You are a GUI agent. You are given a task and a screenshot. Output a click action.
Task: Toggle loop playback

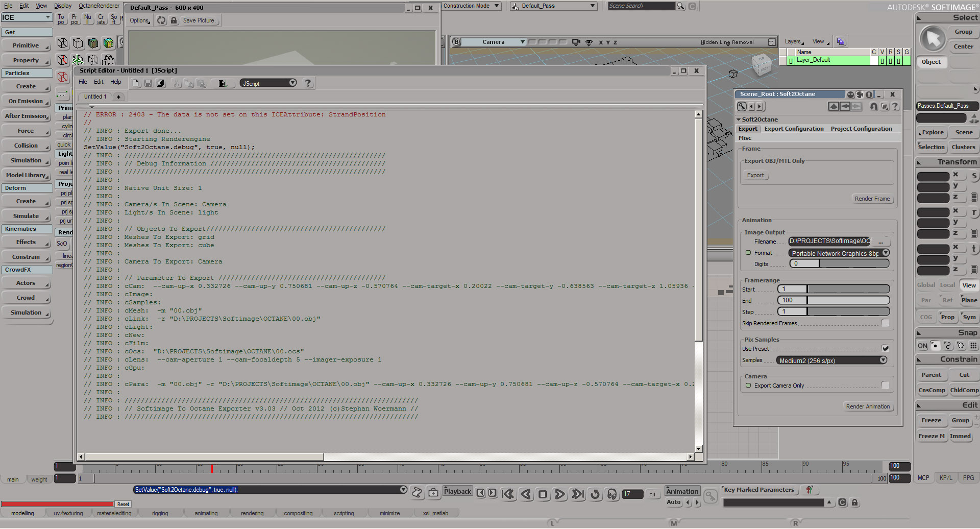pyautogui.click(x=595, y=494)
